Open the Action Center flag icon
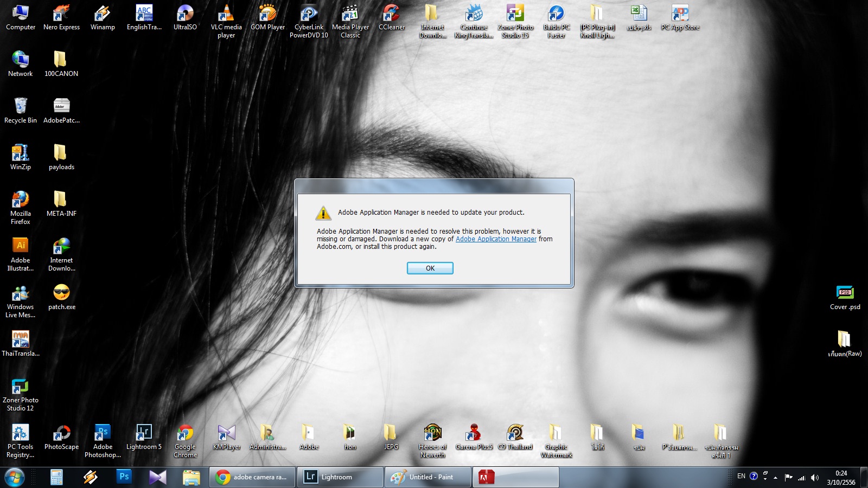The height and width of the screenshot is (488, 868). pos(788,477)
